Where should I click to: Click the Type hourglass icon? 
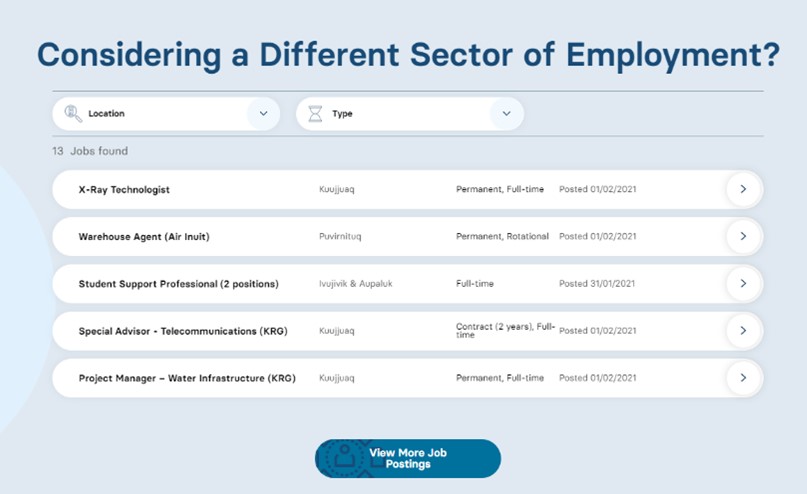(x=315, y=113)
